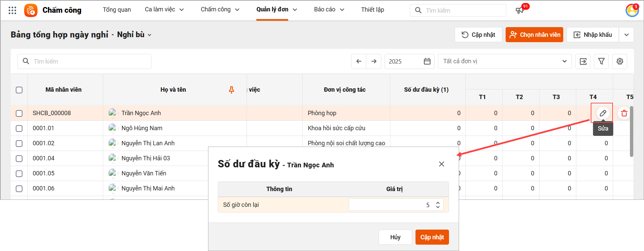Confirm with the orange Cập nhật dialog button

432,237
